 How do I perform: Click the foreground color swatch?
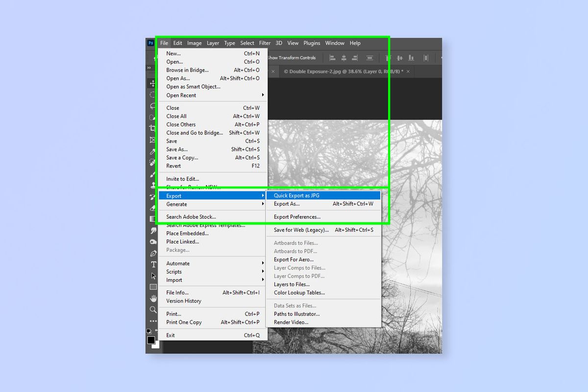pos(152,341)
